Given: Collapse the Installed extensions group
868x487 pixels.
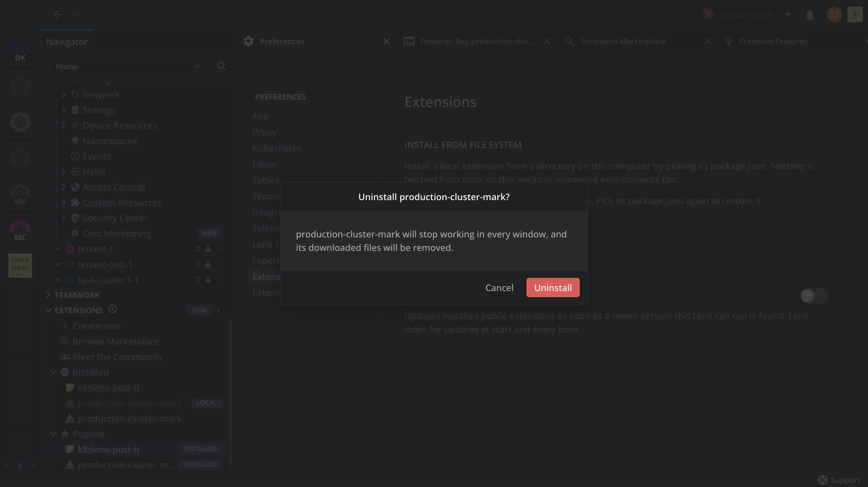Looking at the screenshot, I should click(53, 372).
